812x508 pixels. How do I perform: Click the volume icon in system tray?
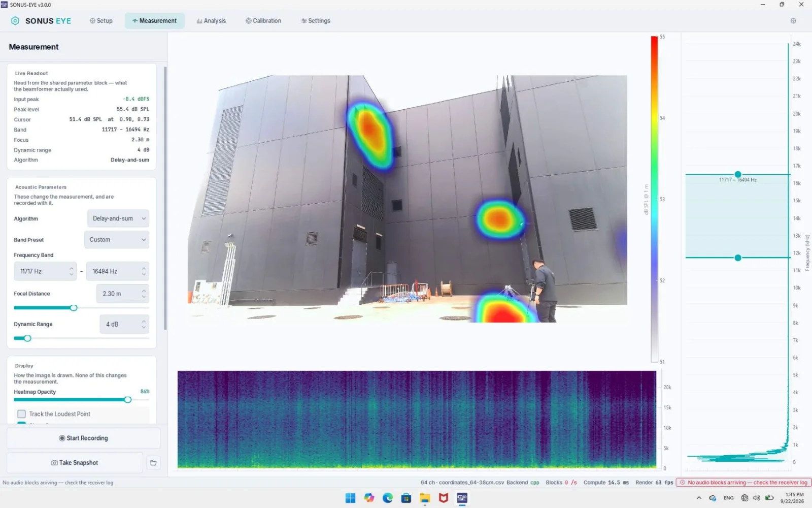pos(757,498)
